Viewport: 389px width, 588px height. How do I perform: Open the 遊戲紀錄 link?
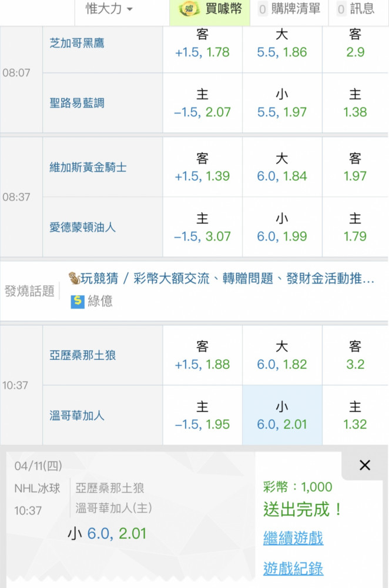point(293,568)
